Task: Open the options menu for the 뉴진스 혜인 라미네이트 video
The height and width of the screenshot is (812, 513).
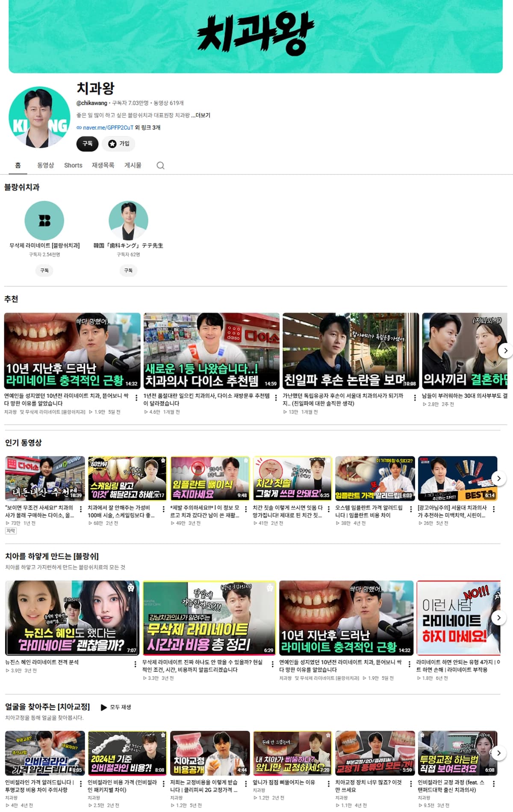Action: tap(136, 664)
